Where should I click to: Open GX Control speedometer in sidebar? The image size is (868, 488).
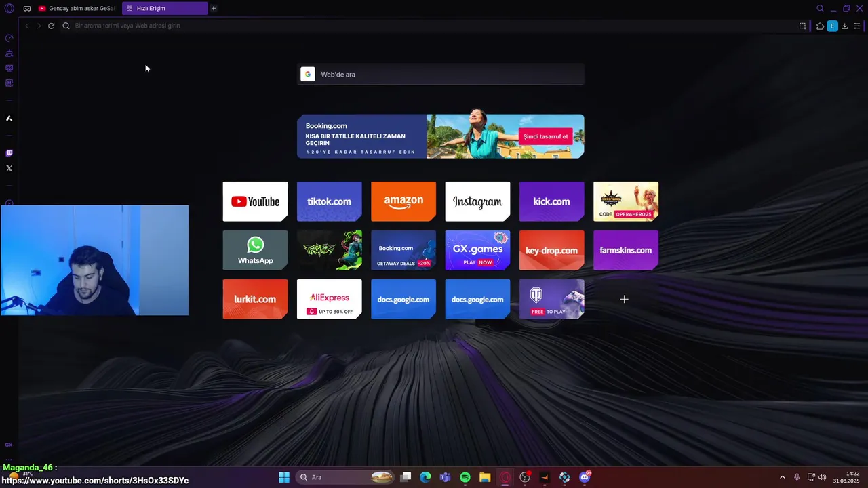[9, 38]
